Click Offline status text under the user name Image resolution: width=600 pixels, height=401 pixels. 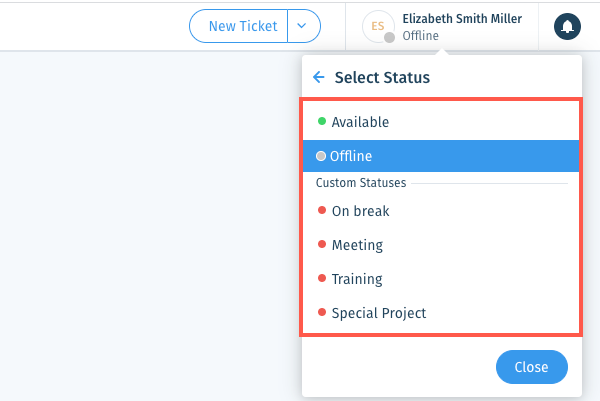pos(421,36)
